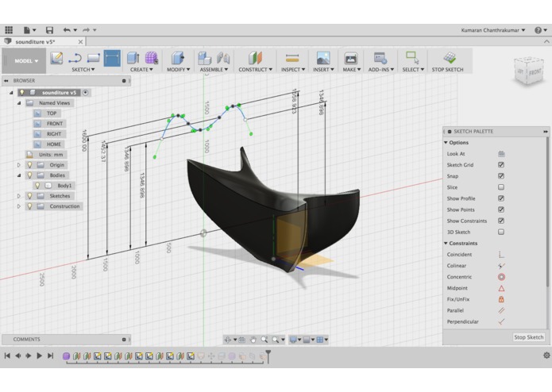Select the Inspect measure icon
This screenshot has width=552, height=392.
(292, 58)
